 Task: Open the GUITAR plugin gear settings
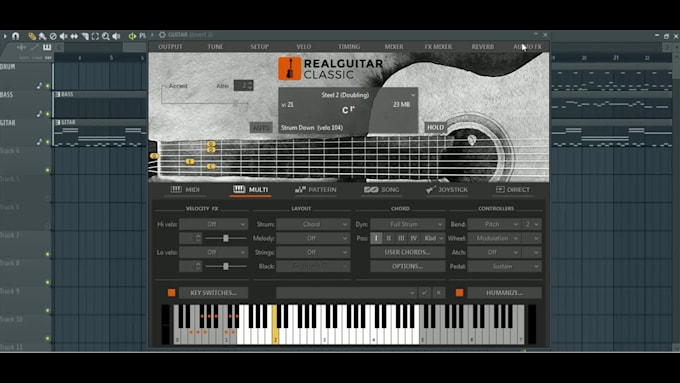point(162,35)
